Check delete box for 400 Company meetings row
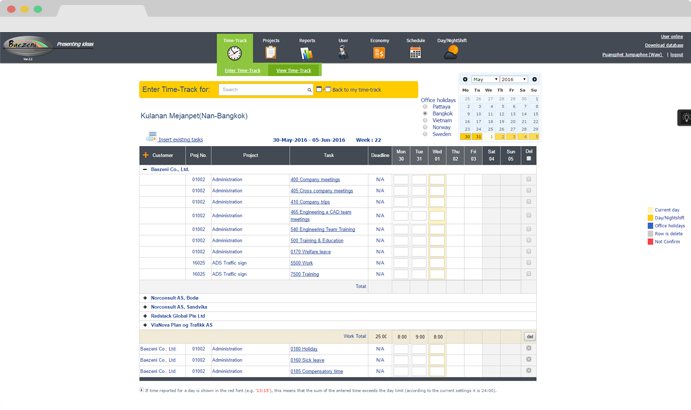This screenshot has height=410, width=691. point(528,179)
